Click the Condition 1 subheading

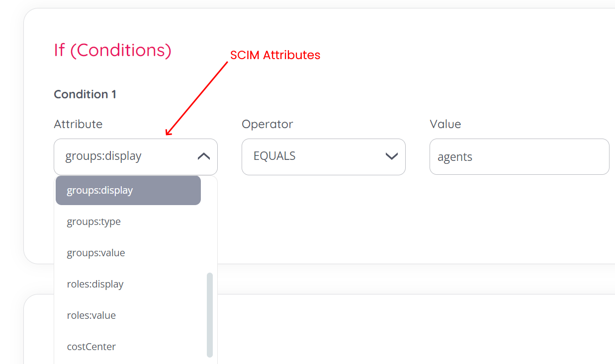point(85,94)
